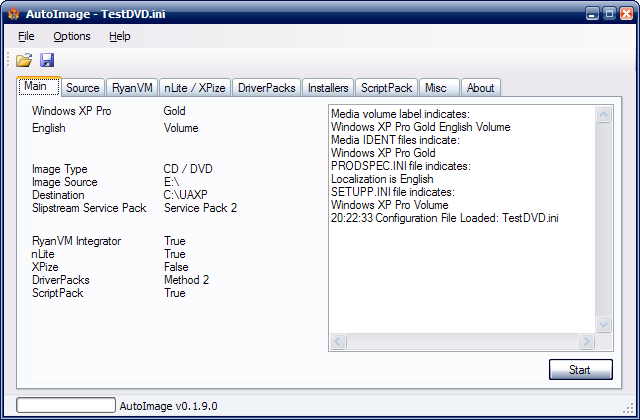Viewport: 640px width, 420px height.
Task: Open the File menu
Action: click(26, 36)
